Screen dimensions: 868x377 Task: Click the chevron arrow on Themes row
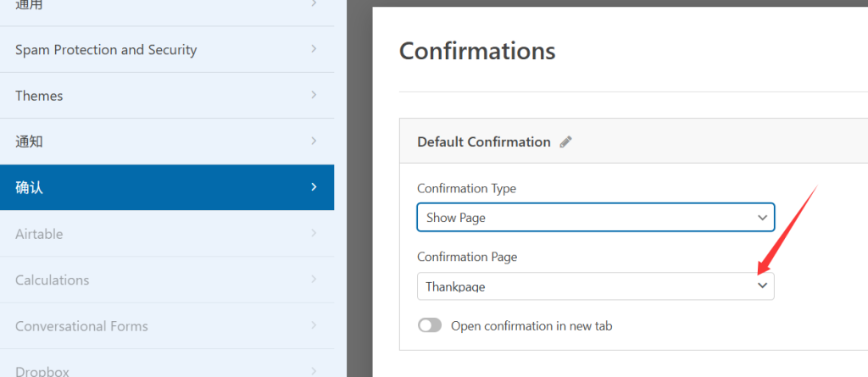(x=314, y=95)
